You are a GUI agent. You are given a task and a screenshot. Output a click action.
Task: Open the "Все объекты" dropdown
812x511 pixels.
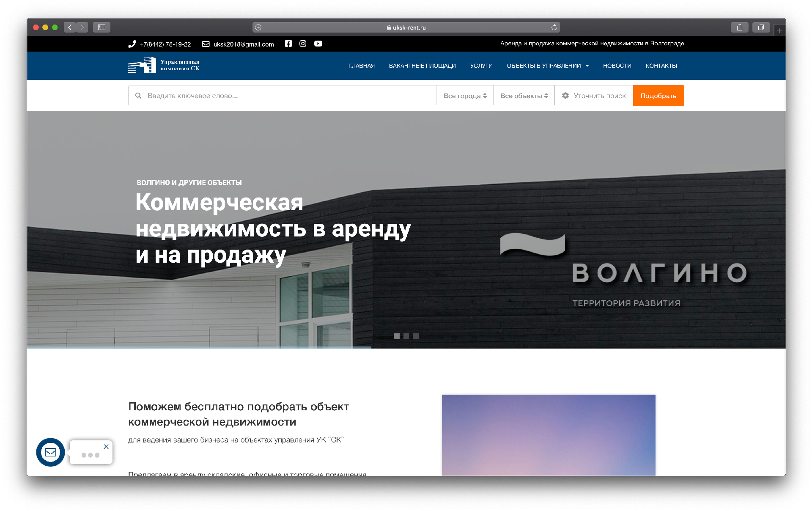524,96
